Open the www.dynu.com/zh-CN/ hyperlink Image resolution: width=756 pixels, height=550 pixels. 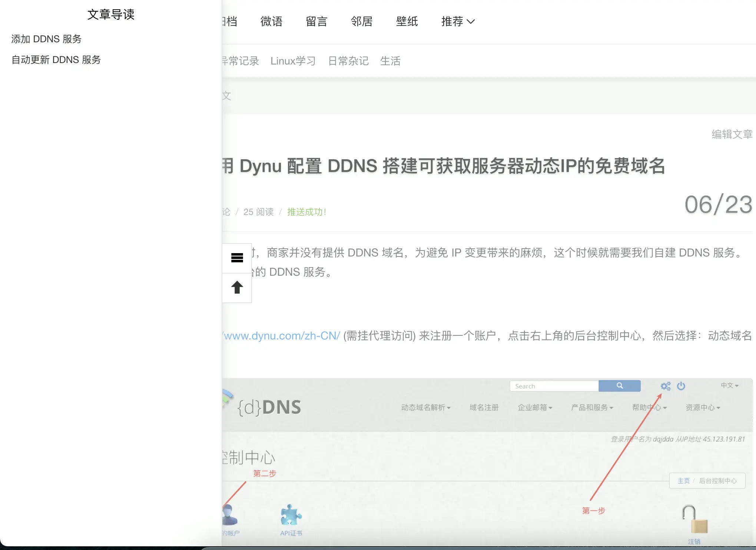pyautogui.click(x=281, y=336)
